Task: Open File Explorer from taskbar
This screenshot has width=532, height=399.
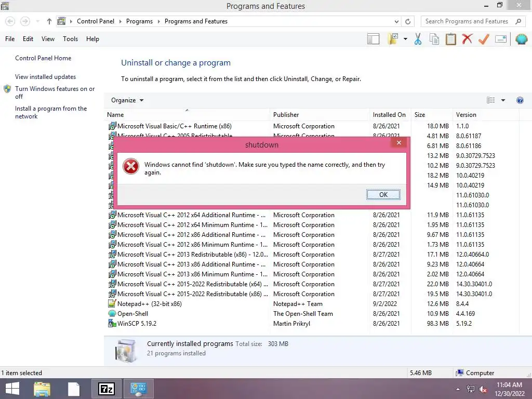Action: pyautogui.click(x=42, y=389)
